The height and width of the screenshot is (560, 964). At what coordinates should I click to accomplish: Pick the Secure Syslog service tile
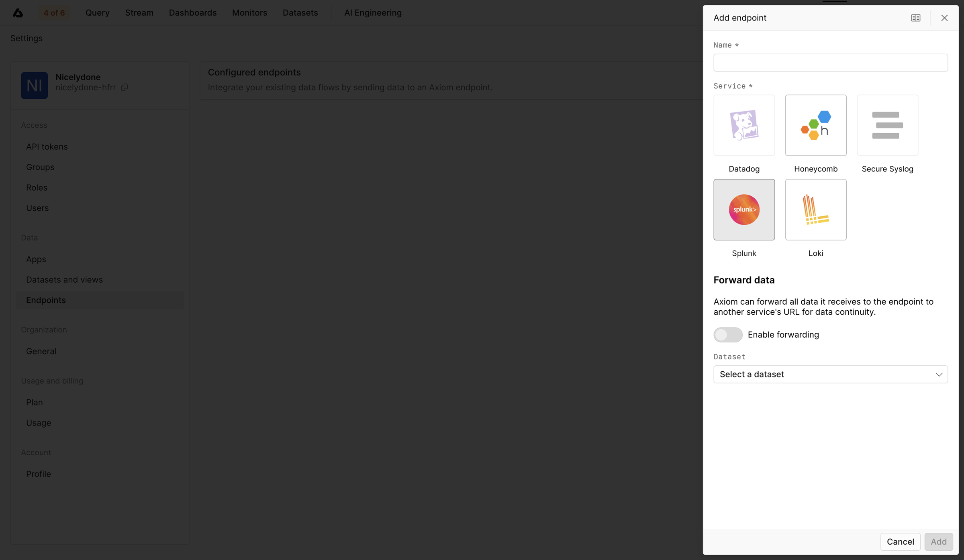[887, 125]
